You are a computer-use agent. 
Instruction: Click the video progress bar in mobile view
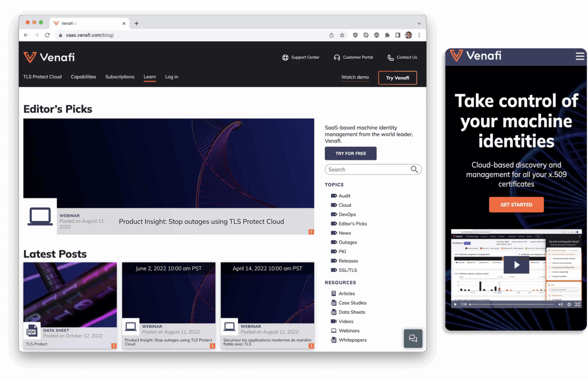512,304
